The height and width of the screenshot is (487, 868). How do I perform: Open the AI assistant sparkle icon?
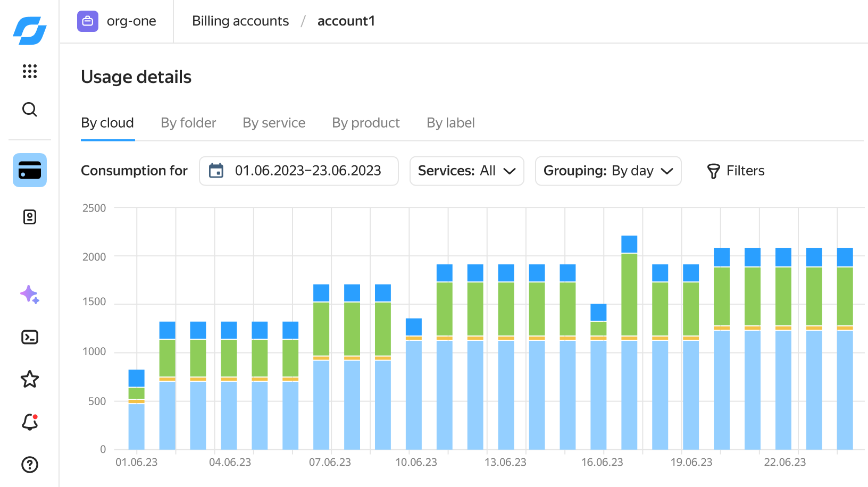30,295
